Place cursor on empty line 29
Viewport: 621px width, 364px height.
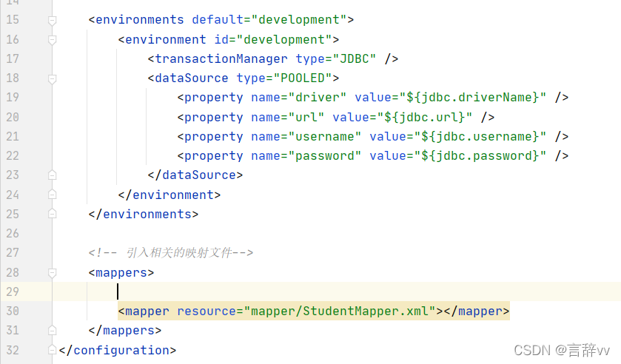(x=337, y=292)
